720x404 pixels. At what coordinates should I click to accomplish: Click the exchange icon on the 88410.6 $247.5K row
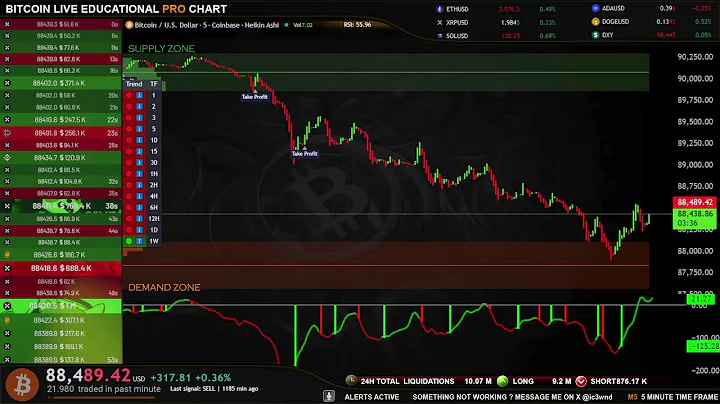(x=7, y=120)
